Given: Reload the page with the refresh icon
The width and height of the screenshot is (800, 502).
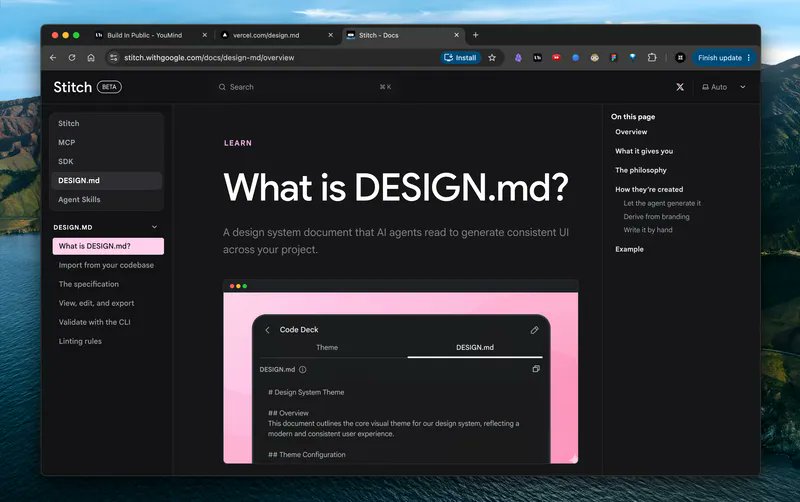Looking at the screenshot, I should tap(72, 58).
